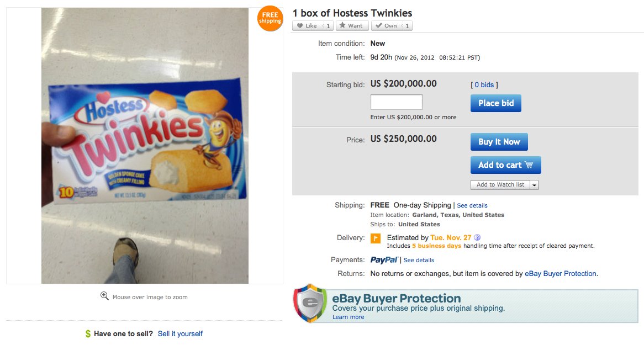Click the bid amount input field
Screen dimensions: 644x345
coord(396,102)
